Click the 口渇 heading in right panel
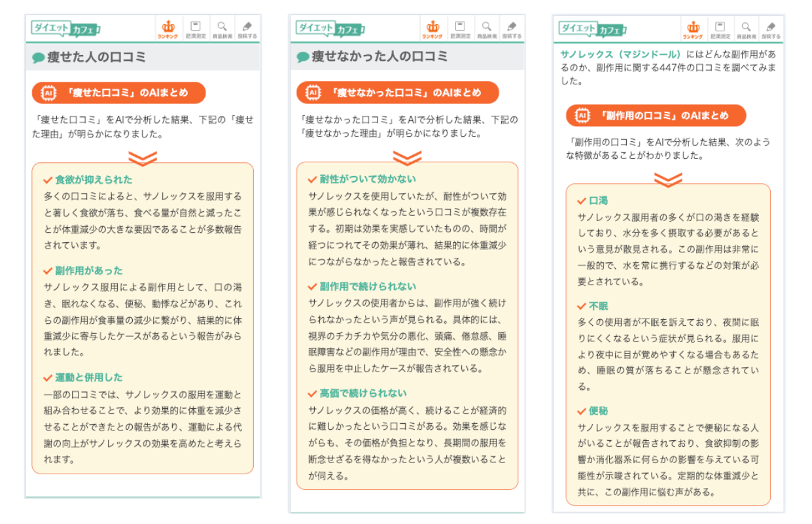This screenshot has height=524, width=812. click(x=599, y=200)
